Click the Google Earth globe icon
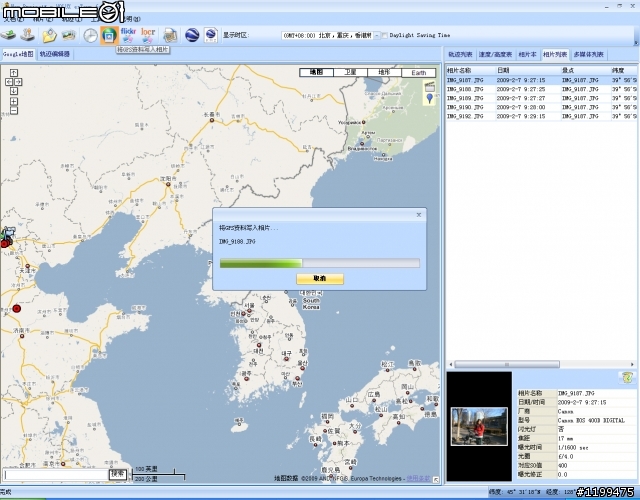This screenshot has width=640, height=500. [x=192, y=35]
